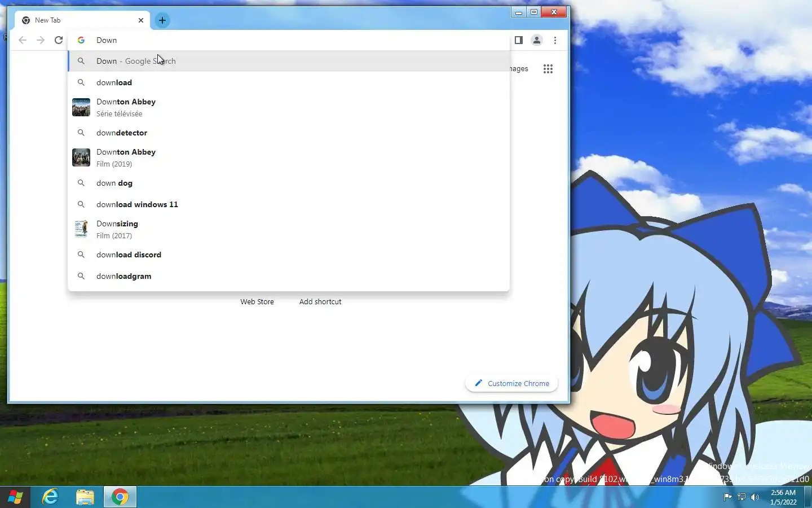Reload the page with the refresh icon
This screenshot has height=508, width=812.
[59, 40]
